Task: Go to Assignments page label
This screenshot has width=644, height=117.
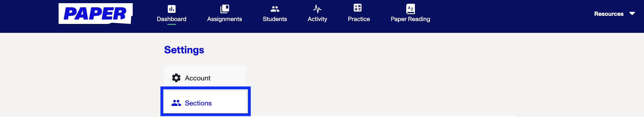Action: pos(224,19)
